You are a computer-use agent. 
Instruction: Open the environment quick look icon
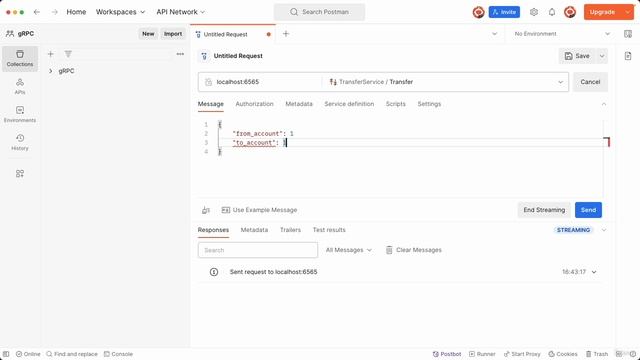coord(628,34)
